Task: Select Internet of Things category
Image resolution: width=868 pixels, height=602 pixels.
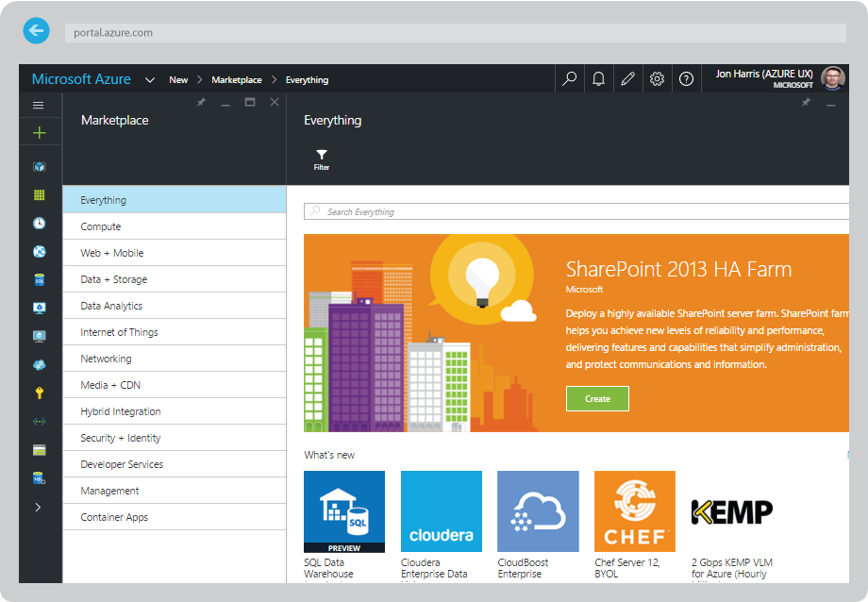Action: click(174, 332)
